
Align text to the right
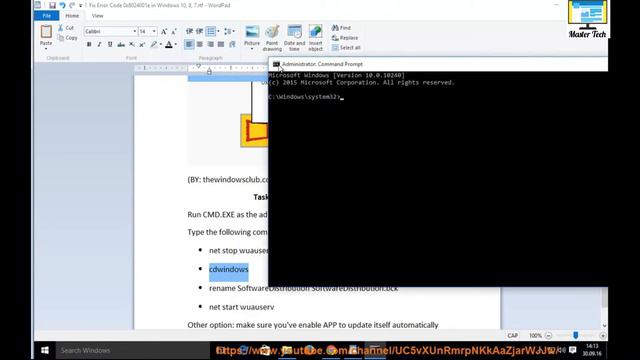210,44
